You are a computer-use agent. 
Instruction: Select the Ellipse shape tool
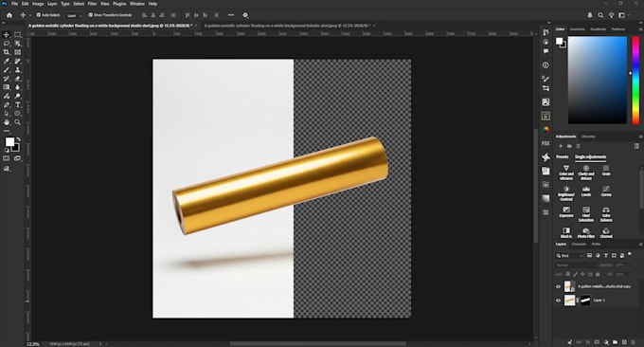point(18,114)
